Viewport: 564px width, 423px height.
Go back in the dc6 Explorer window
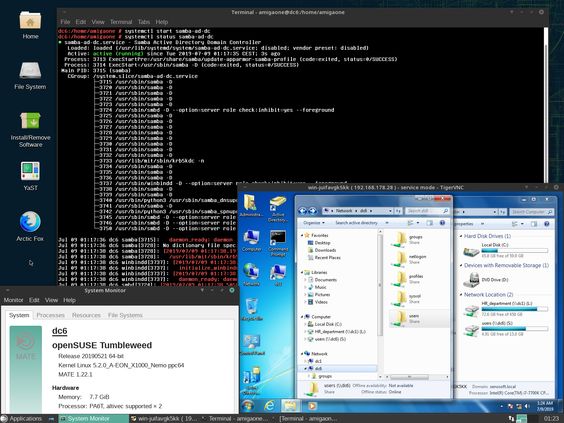pos(303,211)
